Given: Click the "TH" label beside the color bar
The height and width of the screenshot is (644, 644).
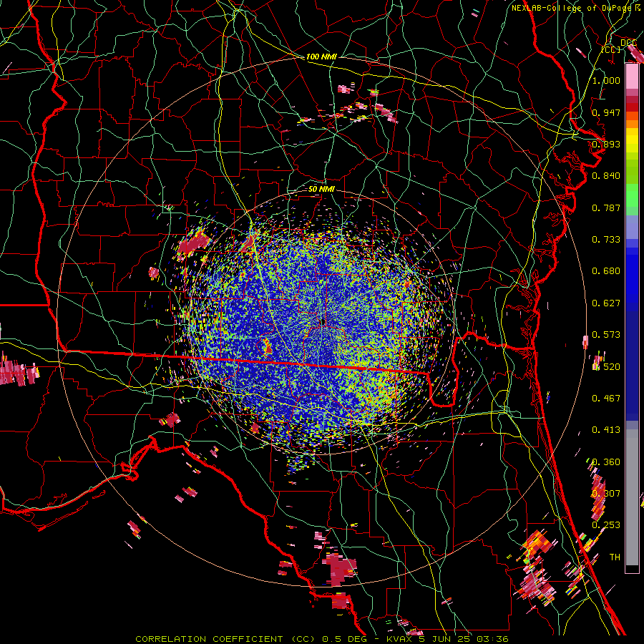Looking at the screenshot, I should pos(615,557).
